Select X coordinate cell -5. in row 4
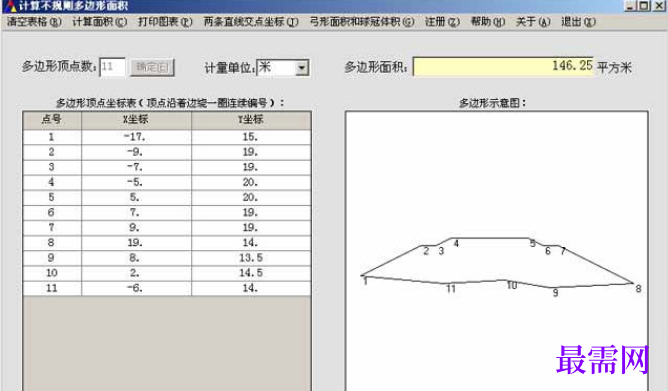Screen dimensions: 668x391 tap(136, 182)
